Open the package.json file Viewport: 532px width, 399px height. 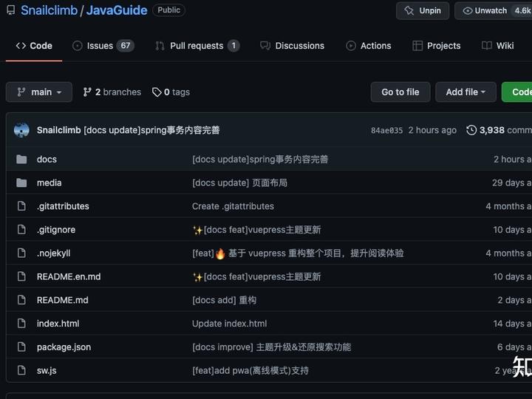[64, 347]
